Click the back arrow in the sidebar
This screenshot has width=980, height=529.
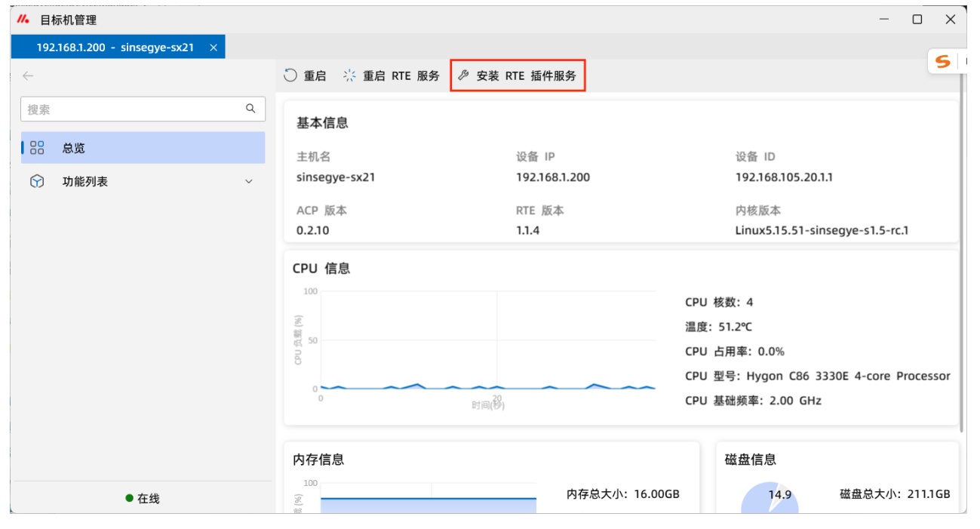pyautogui.click(x=28, y=75)
